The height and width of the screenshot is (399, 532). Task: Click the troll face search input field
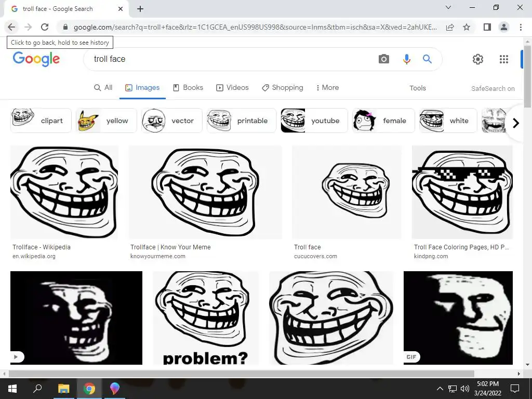tap(231, 59)
